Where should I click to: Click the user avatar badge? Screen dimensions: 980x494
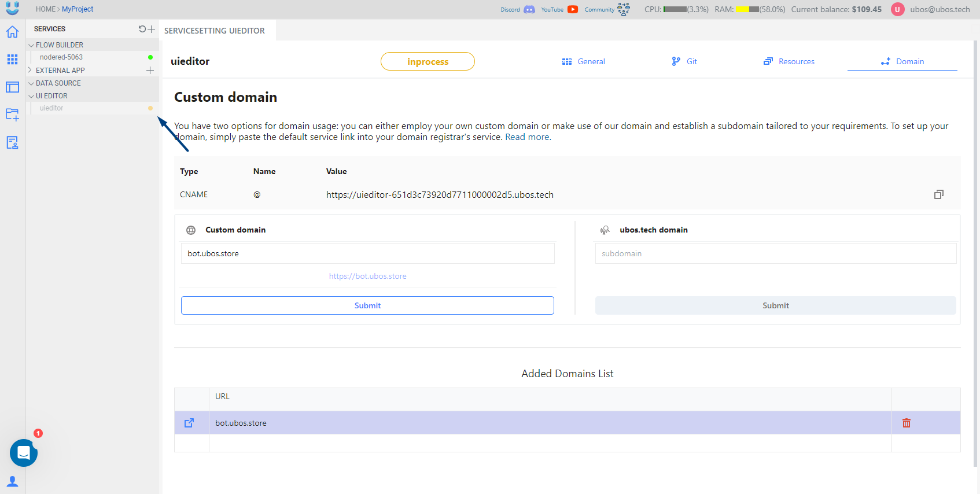[897, 9]
